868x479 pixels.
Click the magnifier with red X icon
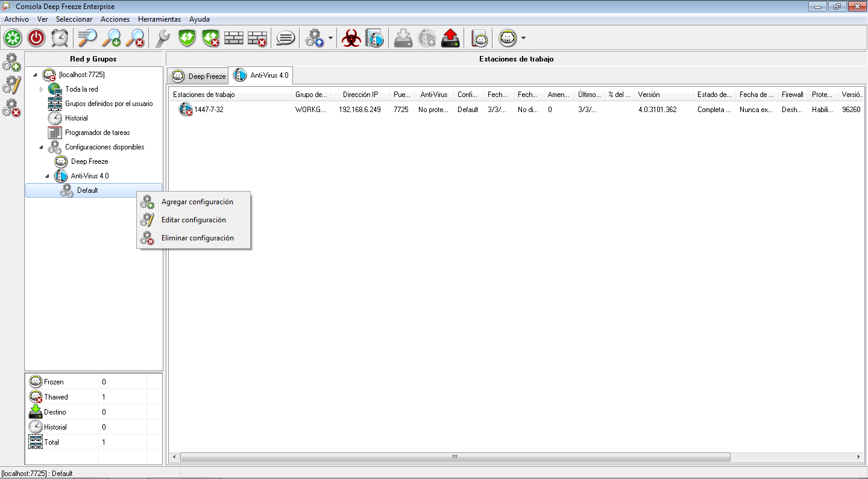tap(135, 39)
